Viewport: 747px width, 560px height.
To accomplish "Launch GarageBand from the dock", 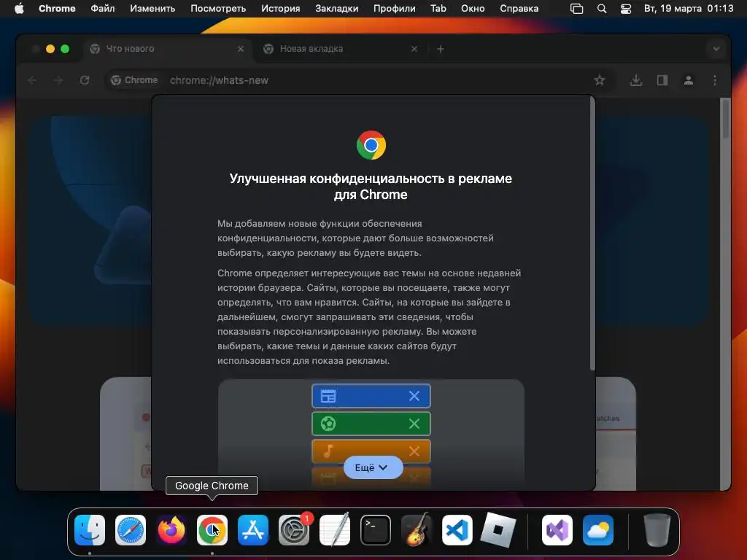I will click(x=417, y=530).
